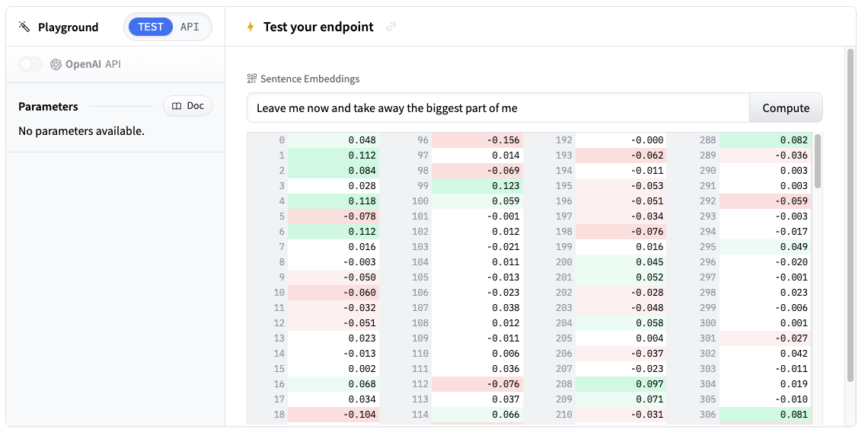
Task: Select value 0.068 at index 16
Action: 333,384
